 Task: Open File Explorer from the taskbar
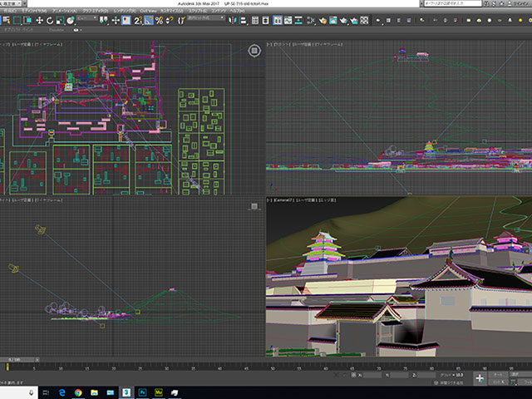[94, 392]
